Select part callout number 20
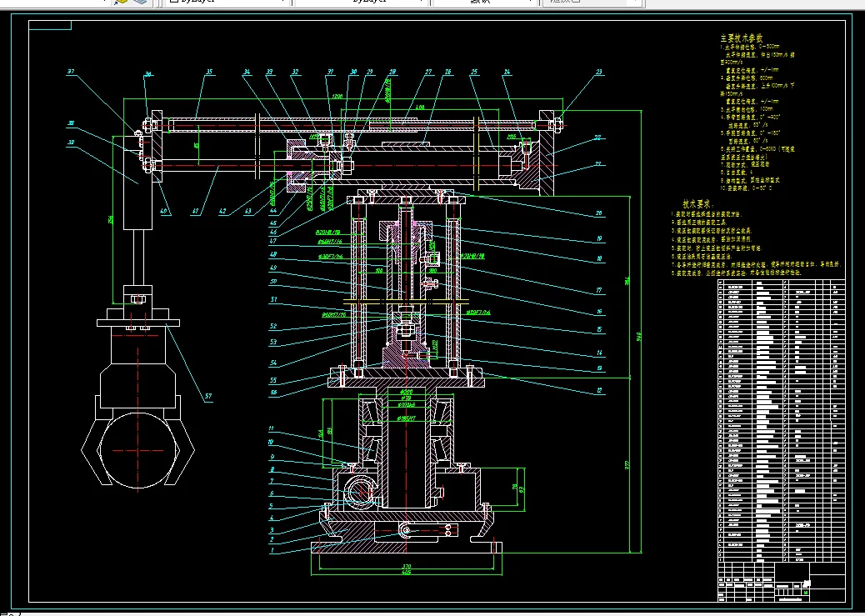The height and width of the screenshot is (616, 865). click(x=599, y=213)
